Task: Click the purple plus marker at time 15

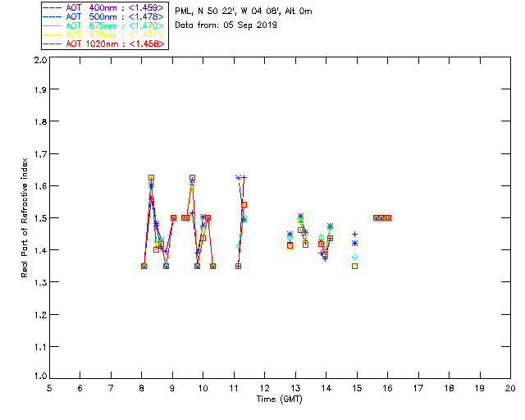Action: pos(355,234)
